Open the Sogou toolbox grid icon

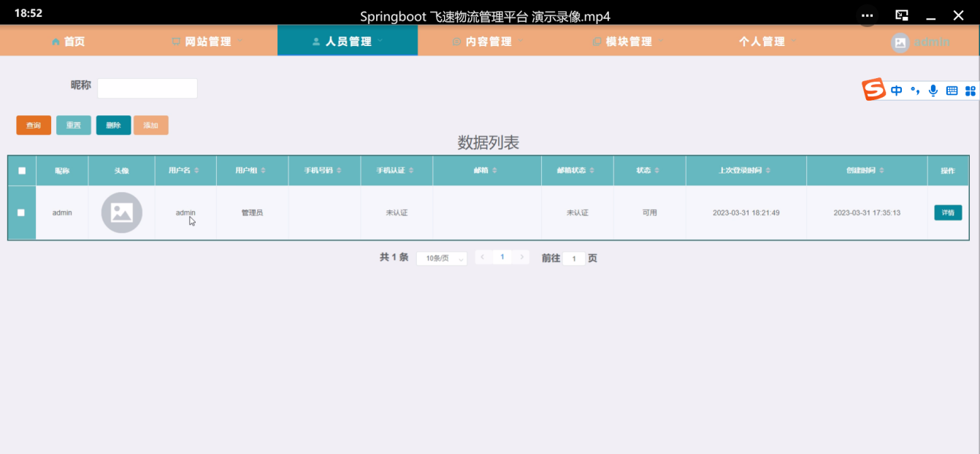(x=971, y=91)
